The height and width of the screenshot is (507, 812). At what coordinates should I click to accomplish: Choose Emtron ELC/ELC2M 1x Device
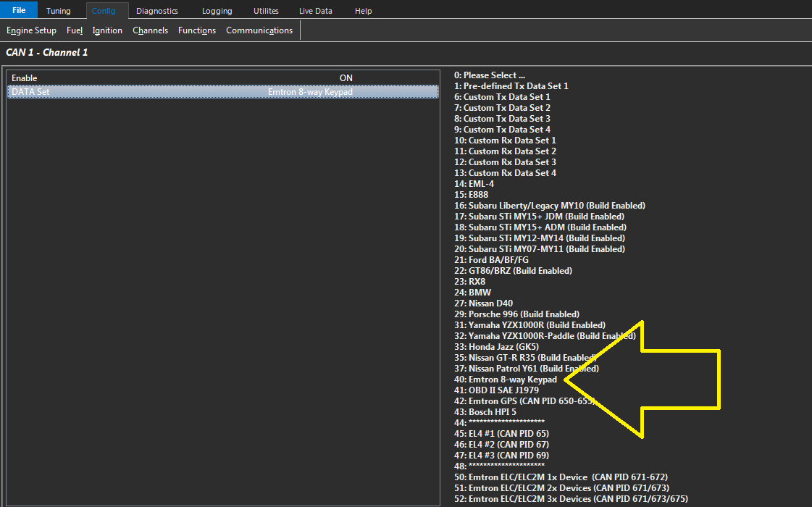[x=561, y=477]
